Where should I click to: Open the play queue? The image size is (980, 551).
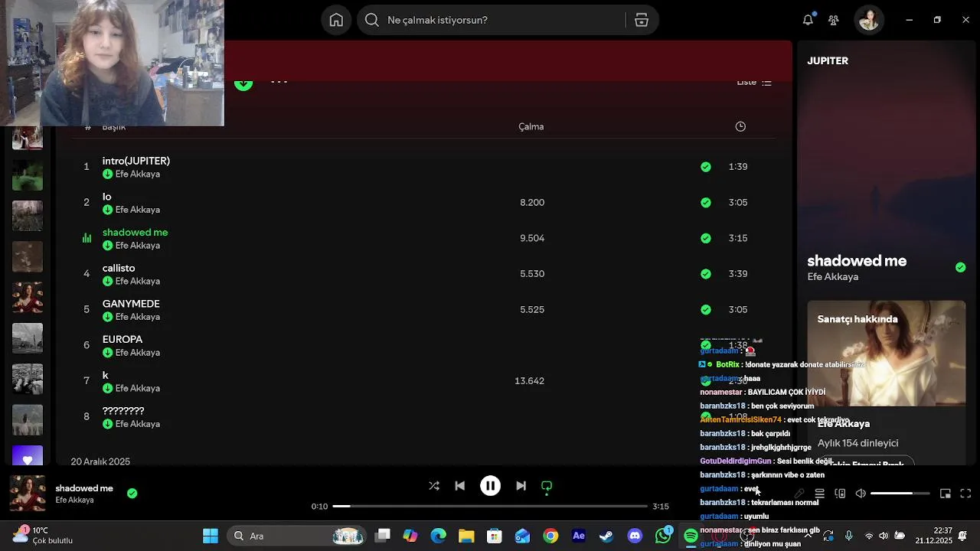click(x=819, y=494)
